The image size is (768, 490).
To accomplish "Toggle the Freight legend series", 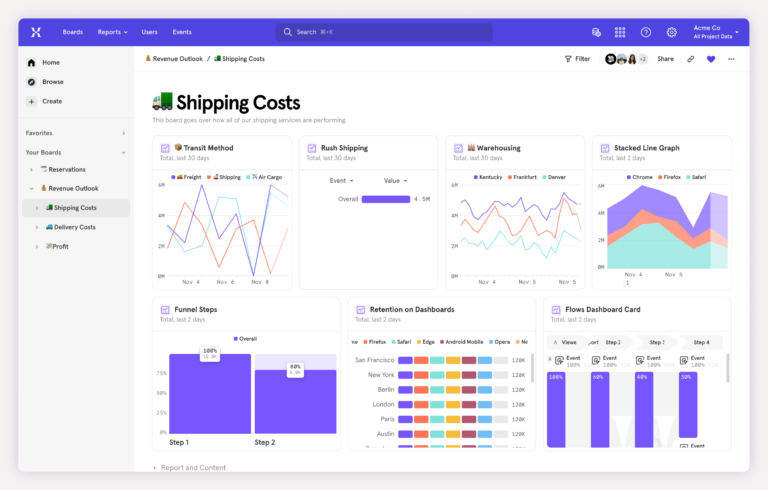I will coord(188,177).
